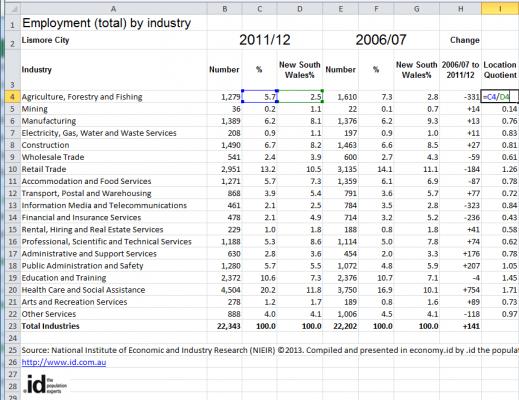Select highlighted column I header

click(500, 9)
